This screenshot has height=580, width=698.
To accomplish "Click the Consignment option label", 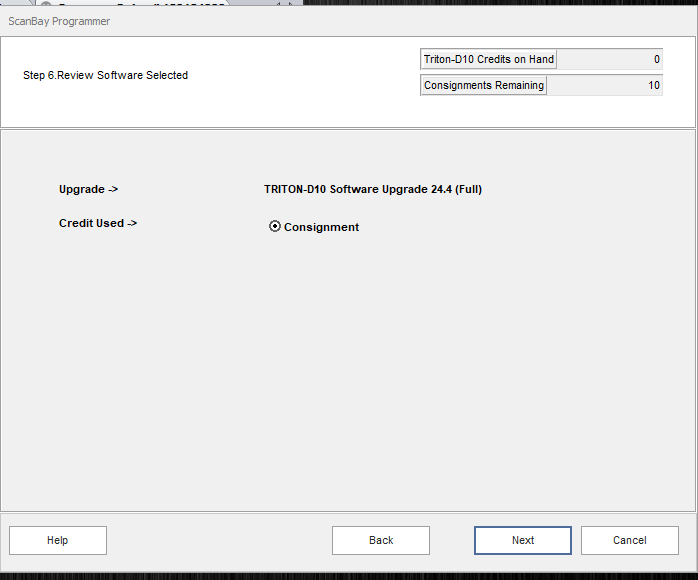I will [321, 227].
